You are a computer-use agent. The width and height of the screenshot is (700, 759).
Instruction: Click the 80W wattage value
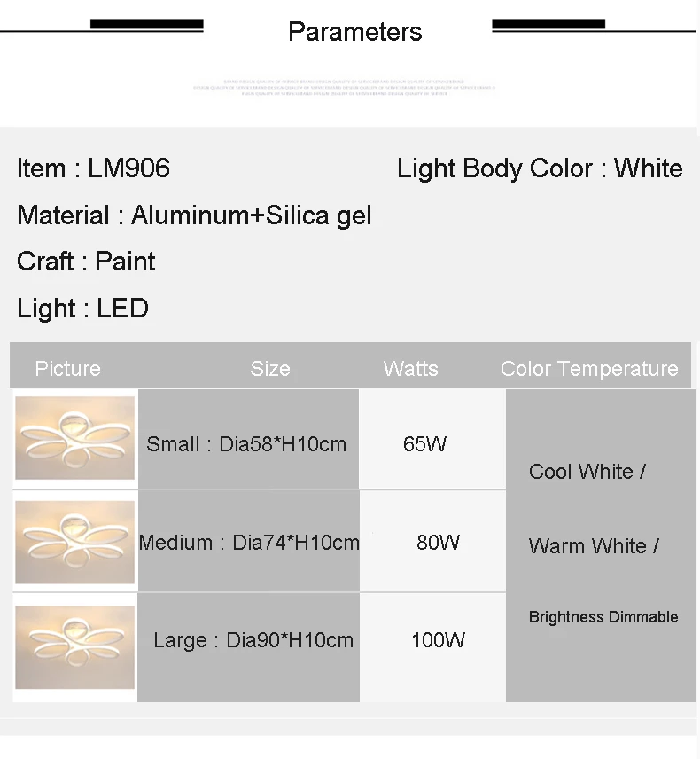pos(439,542)
